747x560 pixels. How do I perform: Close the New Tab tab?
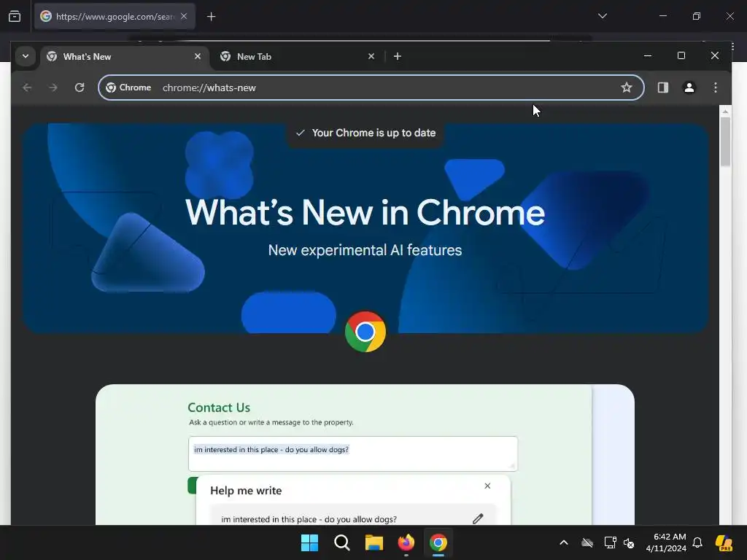(371, 56)
